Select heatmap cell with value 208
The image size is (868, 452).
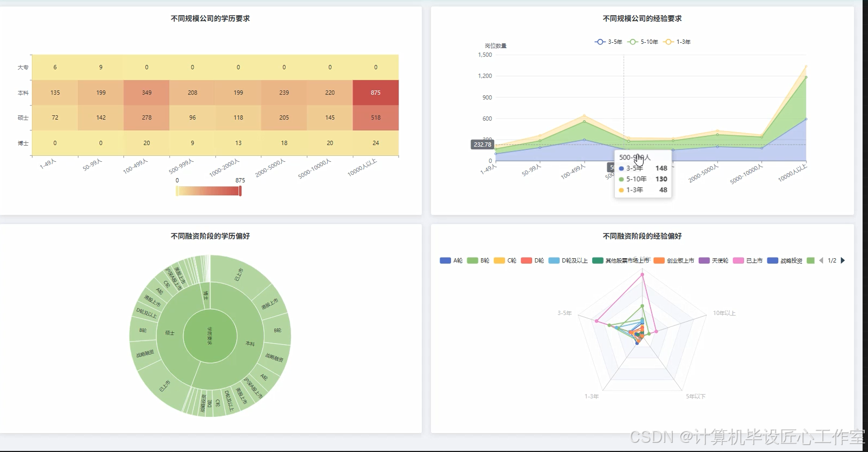pyautogui.click(x=193, y=93)
